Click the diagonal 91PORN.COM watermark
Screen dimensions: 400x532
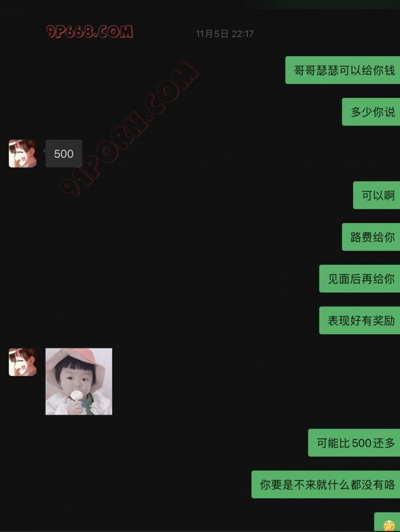pyautogui.click(x=129, y=129)
